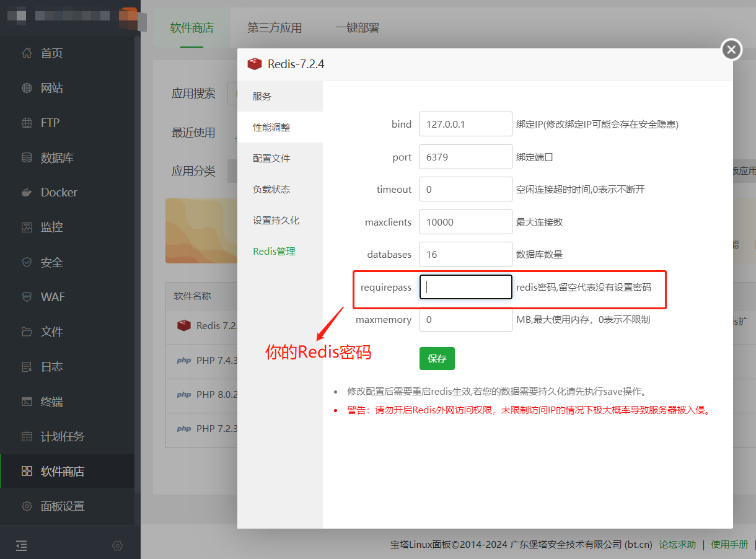Open 论坛求助 footer link
756x559 pixels.
click(677, 544)
